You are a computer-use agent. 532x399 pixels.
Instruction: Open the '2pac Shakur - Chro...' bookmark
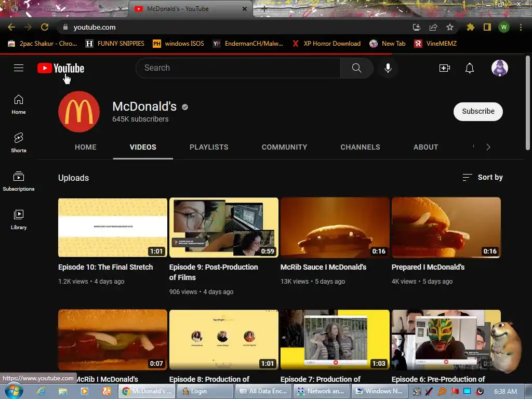tap(43, 44)
